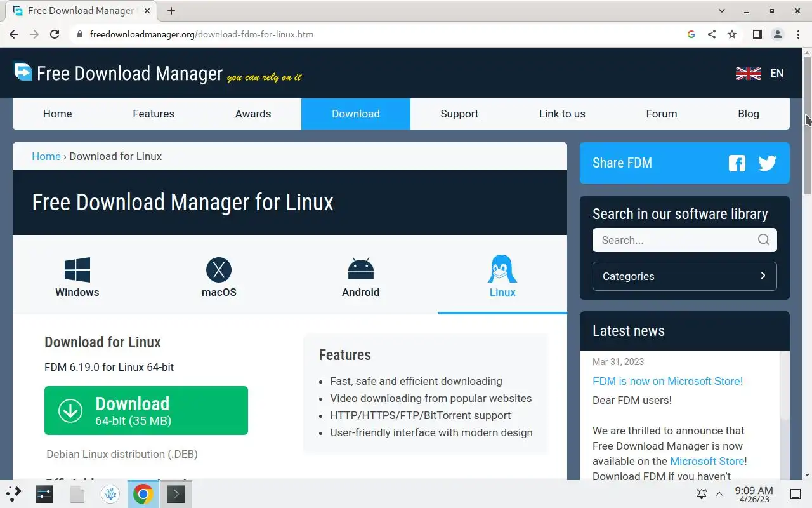
Task: Click the show desktop tray icon
Action: click(795, 493)
